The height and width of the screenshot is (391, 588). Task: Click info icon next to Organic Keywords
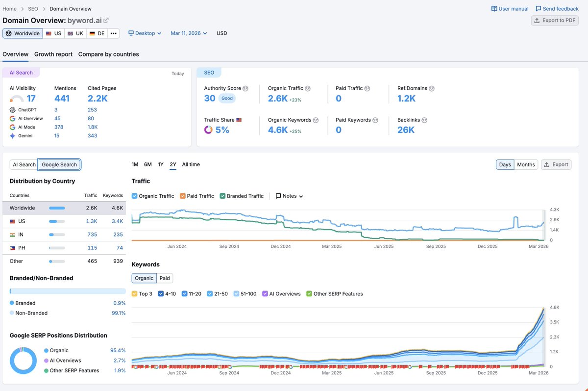point(316,120)
